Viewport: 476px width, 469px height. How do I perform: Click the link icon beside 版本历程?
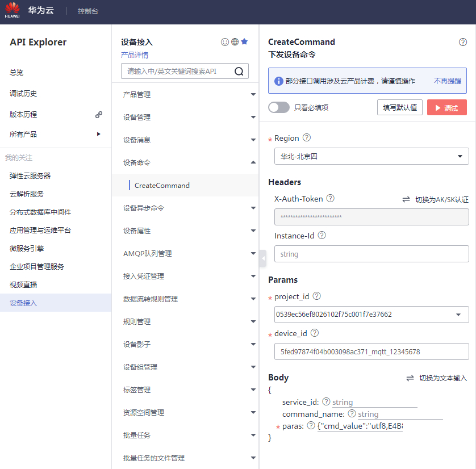pos(99,115)
